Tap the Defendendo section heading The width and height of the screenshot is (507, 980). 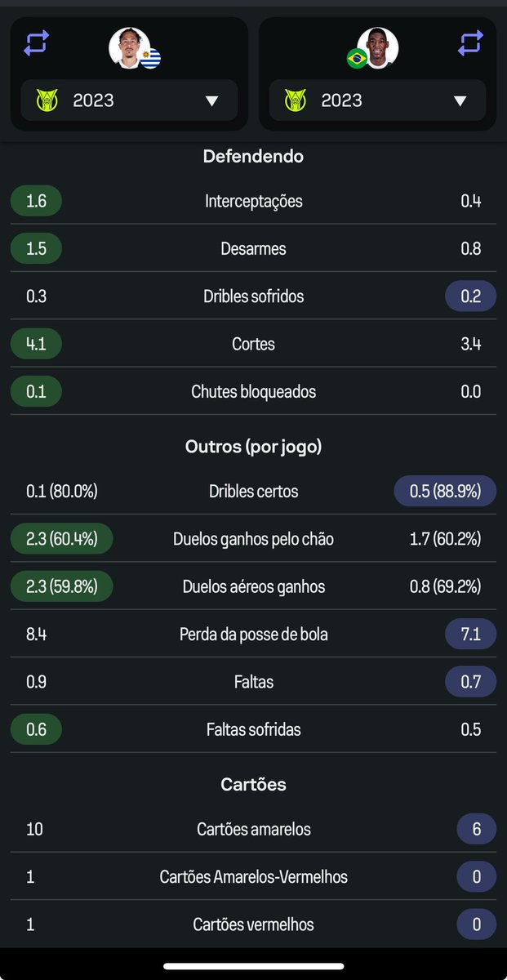pos(253,156)
